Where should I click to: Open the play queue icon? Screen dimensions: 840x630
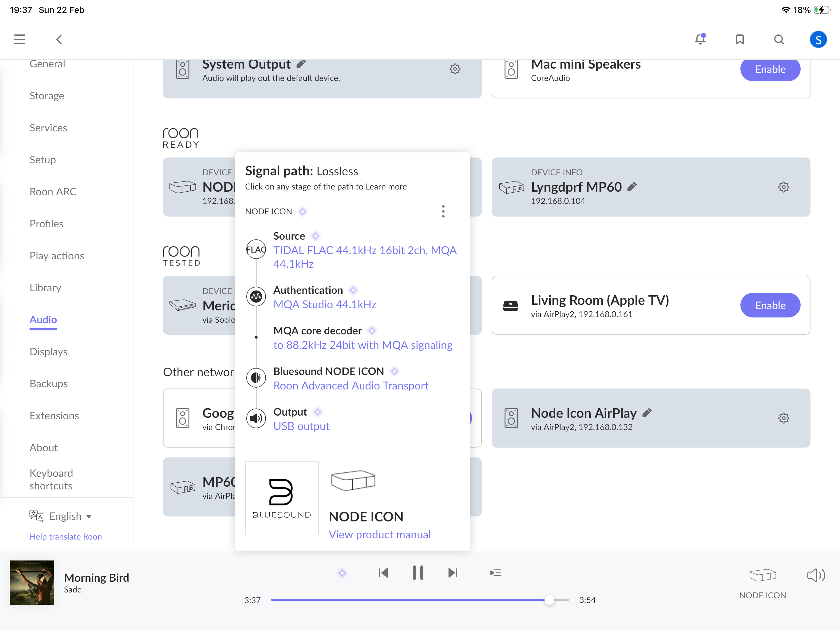495,572
